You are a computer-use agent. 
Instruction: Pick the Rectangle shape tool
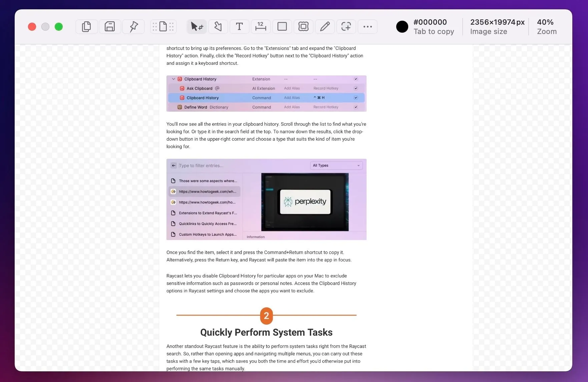click(x=282, y=26)
